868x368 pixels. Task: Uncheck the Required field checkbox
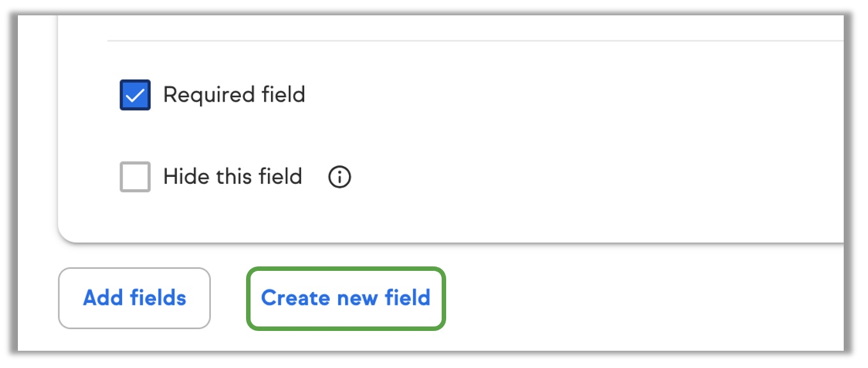(x=135, y=95)
